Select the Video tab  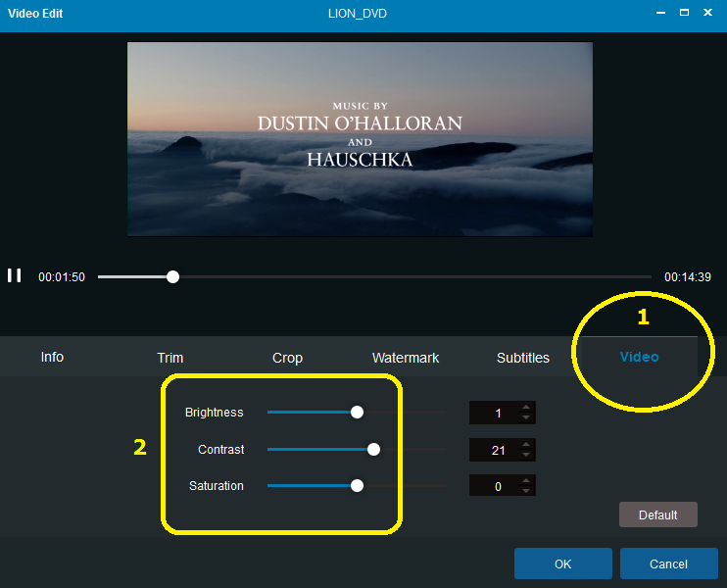tap(640, 357)
